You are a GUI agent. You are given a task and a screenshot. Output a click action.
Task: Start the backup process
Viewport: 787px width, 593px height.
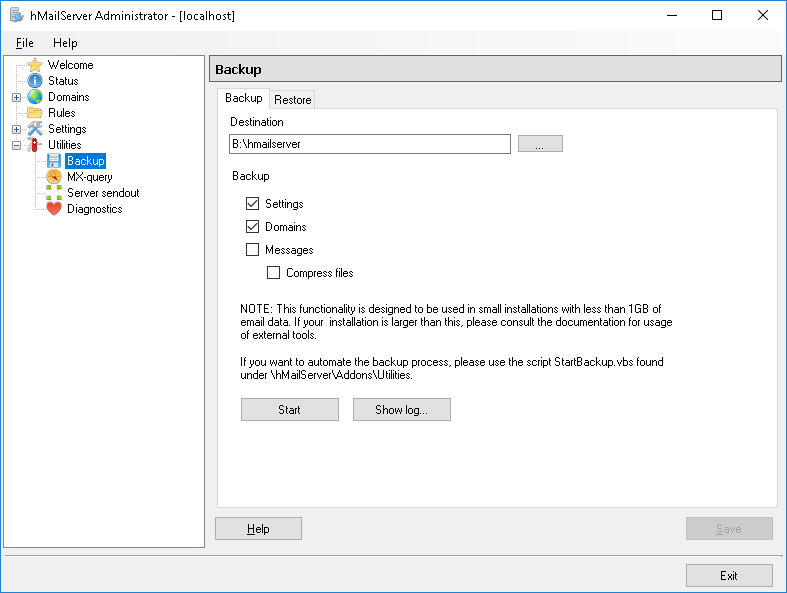(x=290, y=410)
